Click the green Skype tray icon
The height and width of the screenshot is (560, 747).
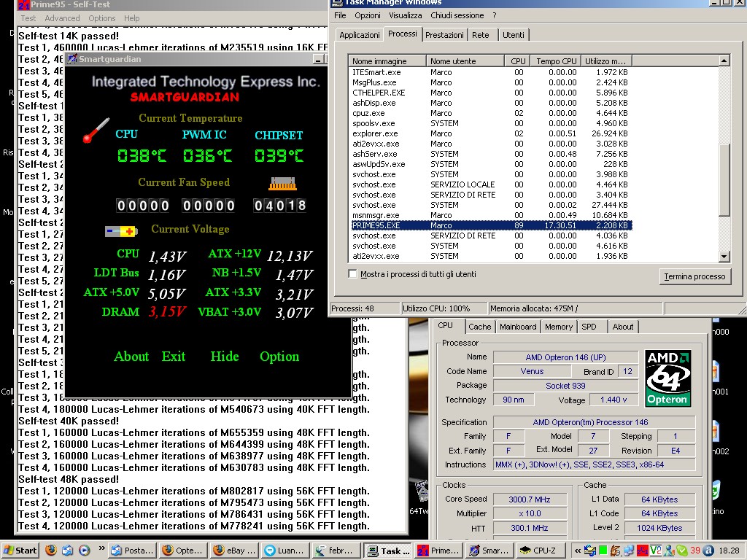tap(682, 551)
